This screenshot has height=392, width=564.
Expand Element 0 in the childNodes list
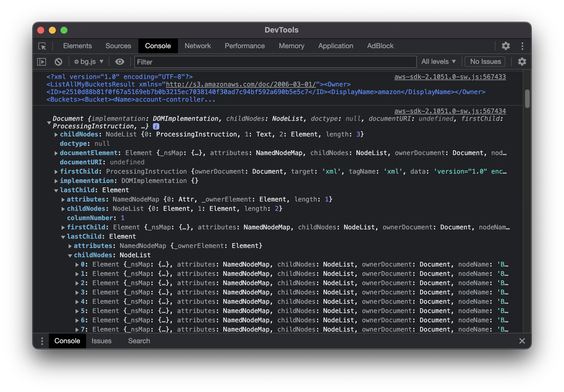(76, 264)
